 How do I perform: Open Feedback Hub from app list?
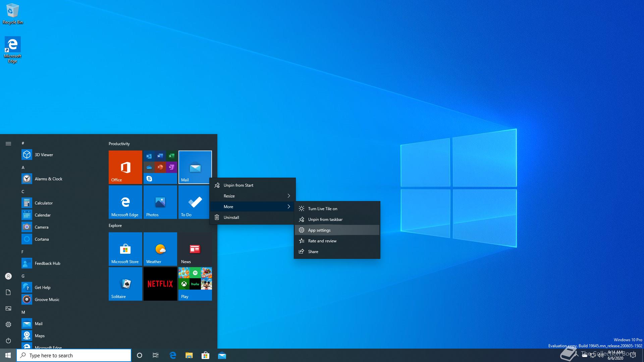click(60, 263)
